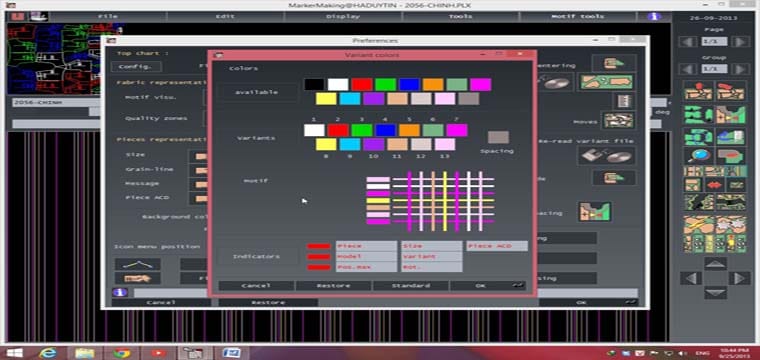
Task: Open Google Chrome from the taskbar
Action: 121,353
